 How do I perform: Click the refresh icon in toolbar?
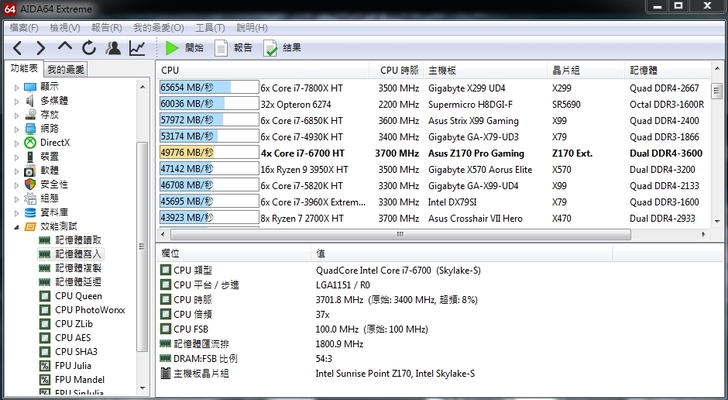click(x=89, y=48)
